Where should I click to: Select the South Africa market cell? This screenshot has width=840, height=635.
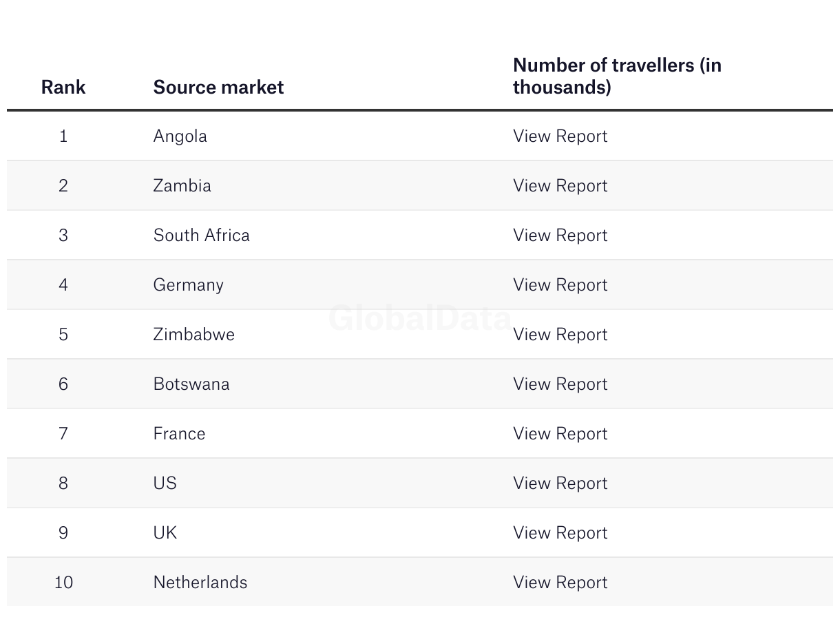point(201,236)
